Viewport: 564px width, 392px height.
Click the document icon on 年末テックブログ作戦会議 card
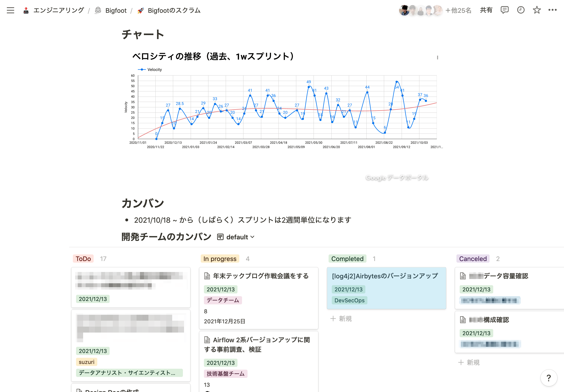pyautogui.click(x=207, y=276)
